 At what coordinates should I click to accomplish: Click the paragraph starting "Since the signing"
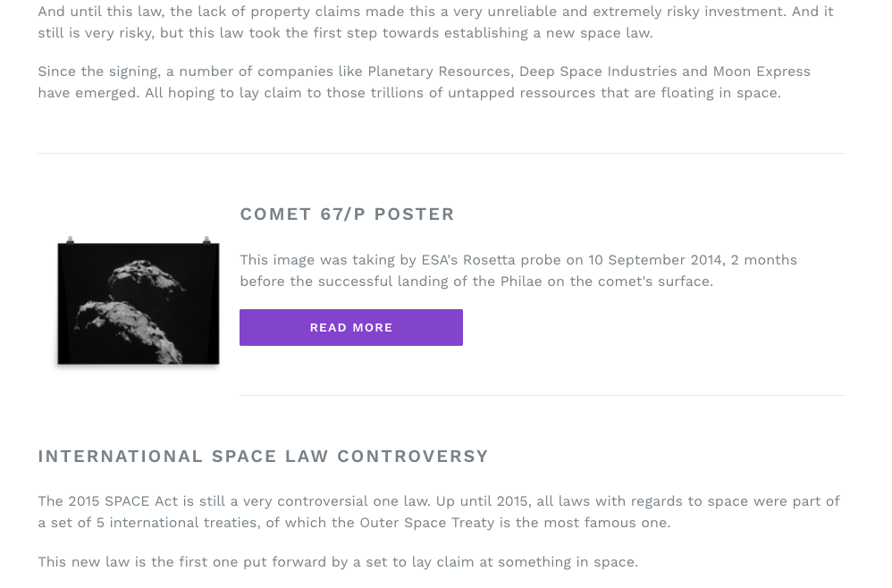coord(425,82)
